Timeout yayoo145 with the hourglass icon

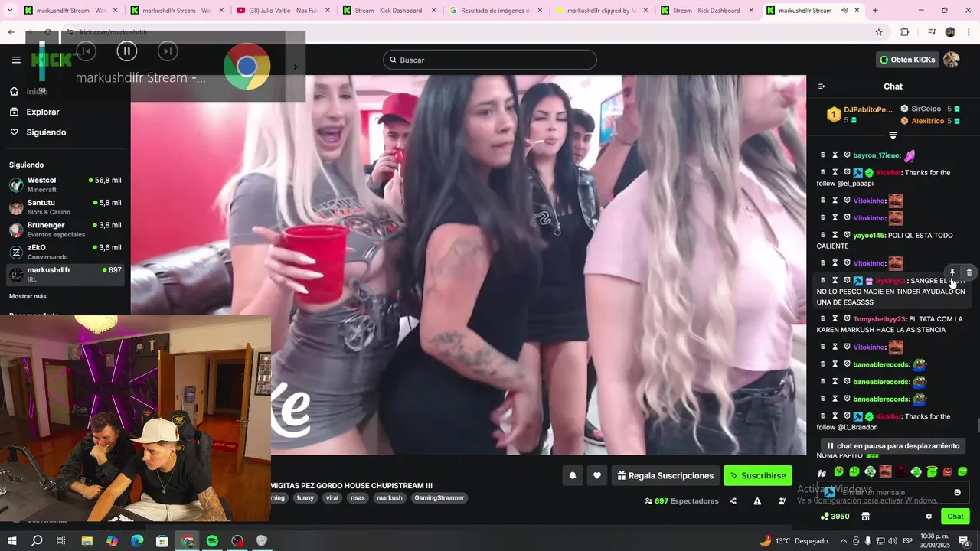click(835, 235)
